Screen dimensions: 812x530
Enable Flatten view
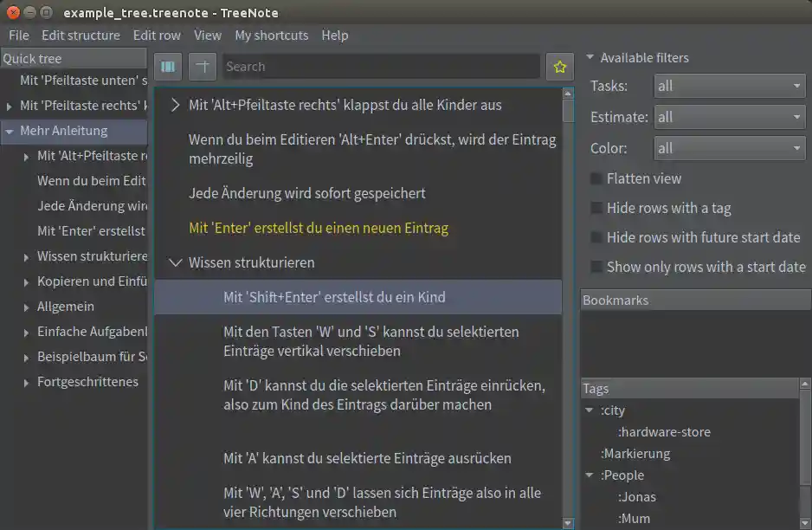click(x=595, y=178)
